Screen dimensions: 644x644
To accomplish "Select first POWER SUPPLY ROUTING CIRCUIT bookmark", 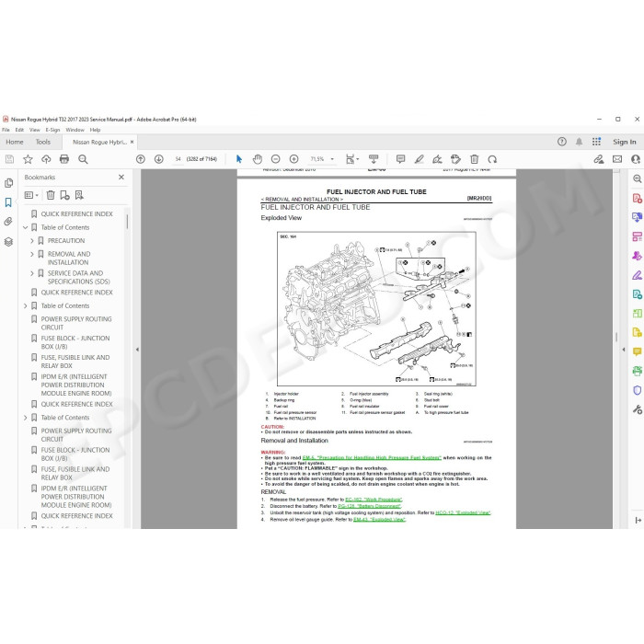I will pyautogui.click(x=76, y=323).
